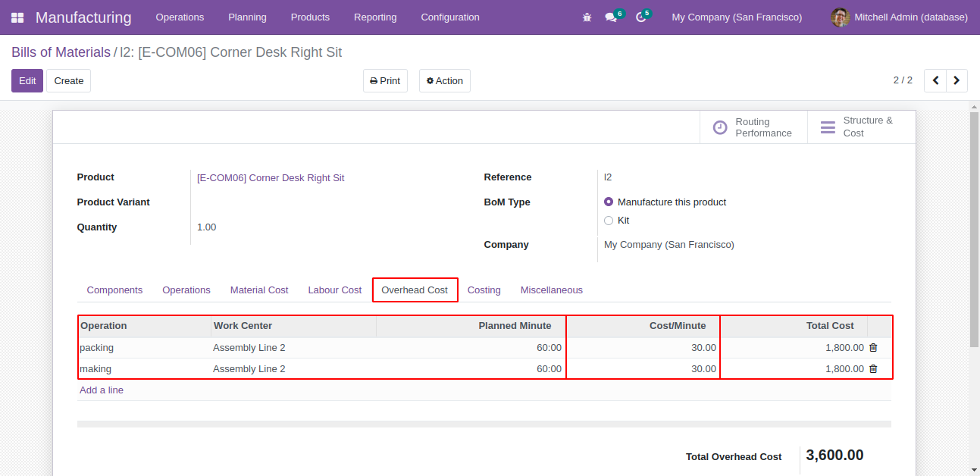
Task: Open Structure & Cost stat button
Action: (861, 127)
